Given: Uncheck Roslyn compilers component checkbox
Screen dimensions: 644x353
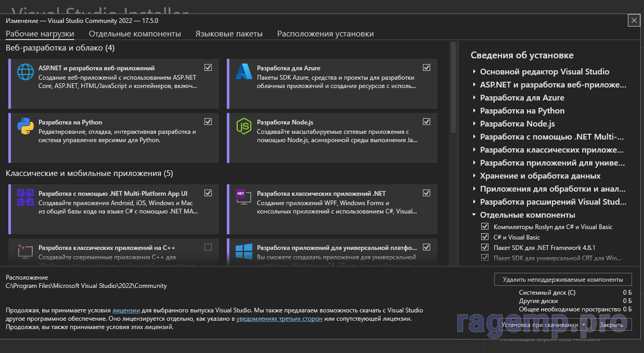Looking at the screenshot, I should pyautogui.click(x=485, y=226).
